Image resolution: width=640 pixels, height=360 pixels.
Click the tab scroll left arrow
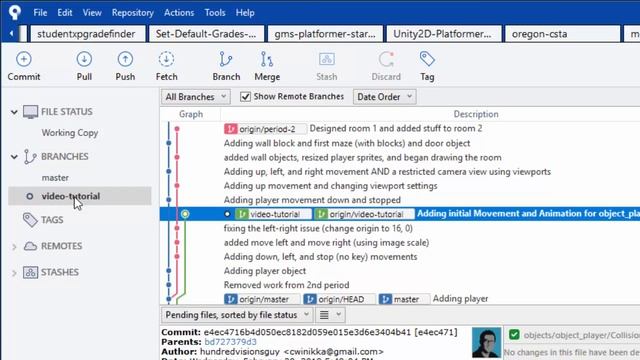11,33
